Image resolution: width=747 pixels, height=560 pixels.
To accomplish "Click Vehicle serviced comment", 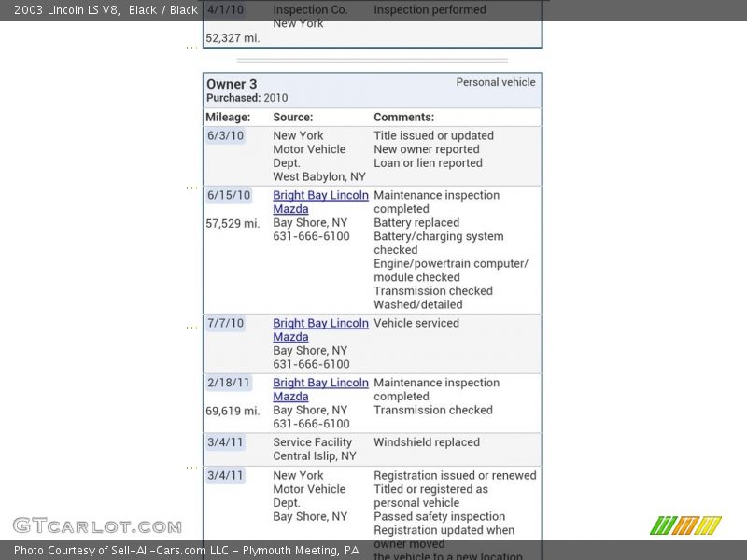I will point(416,323).
